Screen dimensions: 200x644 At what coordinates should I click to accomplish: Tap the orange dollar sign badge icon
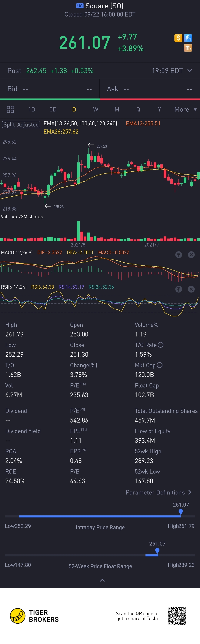point(178,38)
